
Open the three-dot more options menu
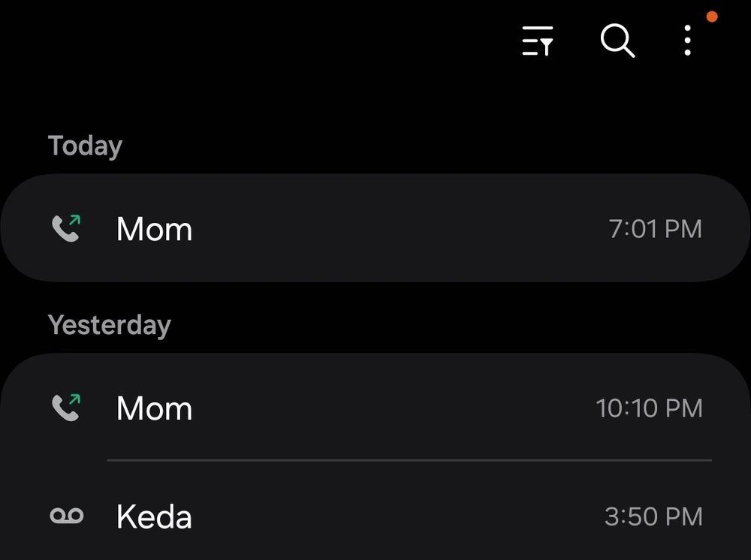click(x=687, y=41)
